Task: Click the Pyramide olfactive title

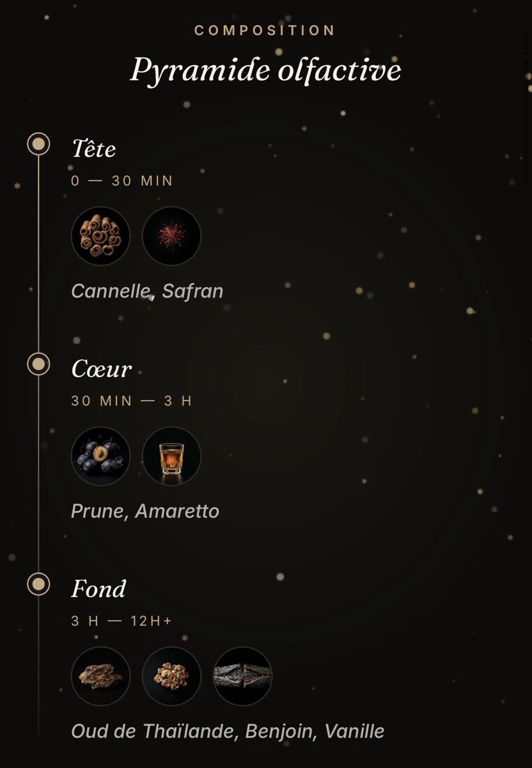Action: 265,70
